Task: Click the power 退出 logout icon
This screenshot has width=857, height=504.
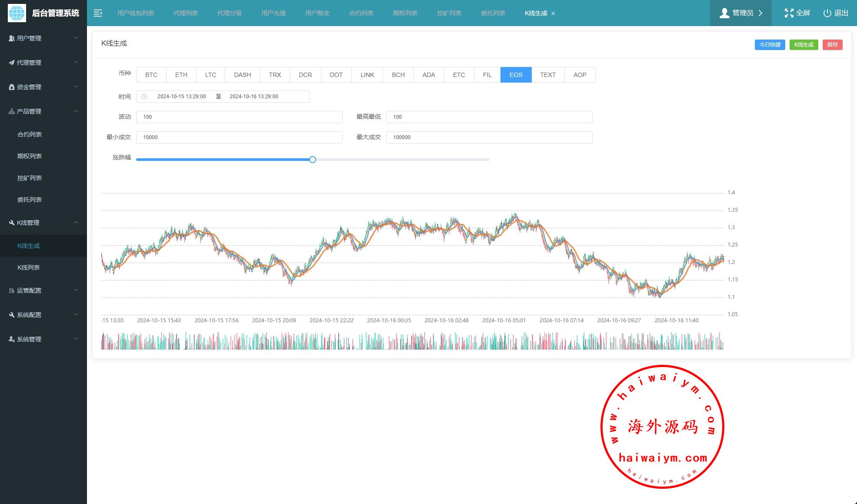Action: click(x=827, y=13)
